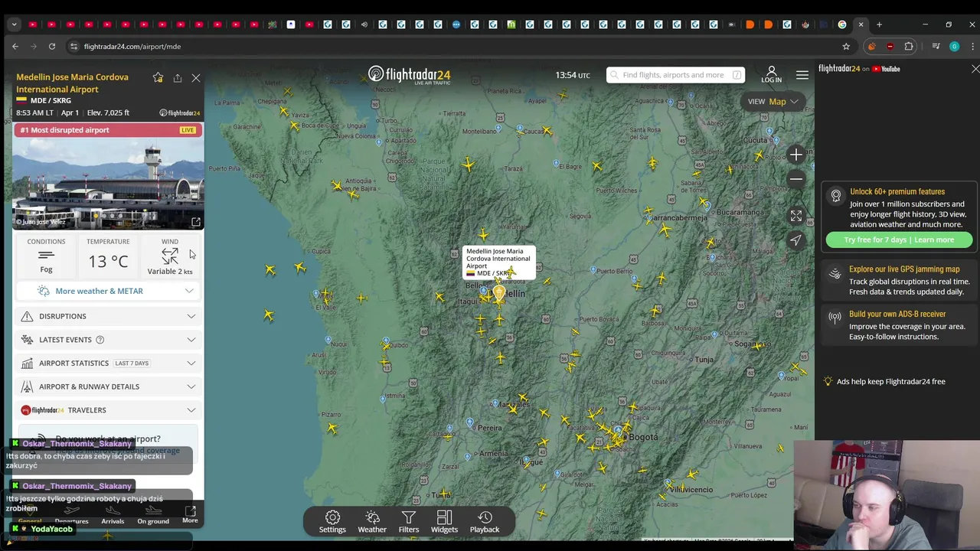Click the search flights and airports field
The image size is (980, 551).
coord(675,75)
